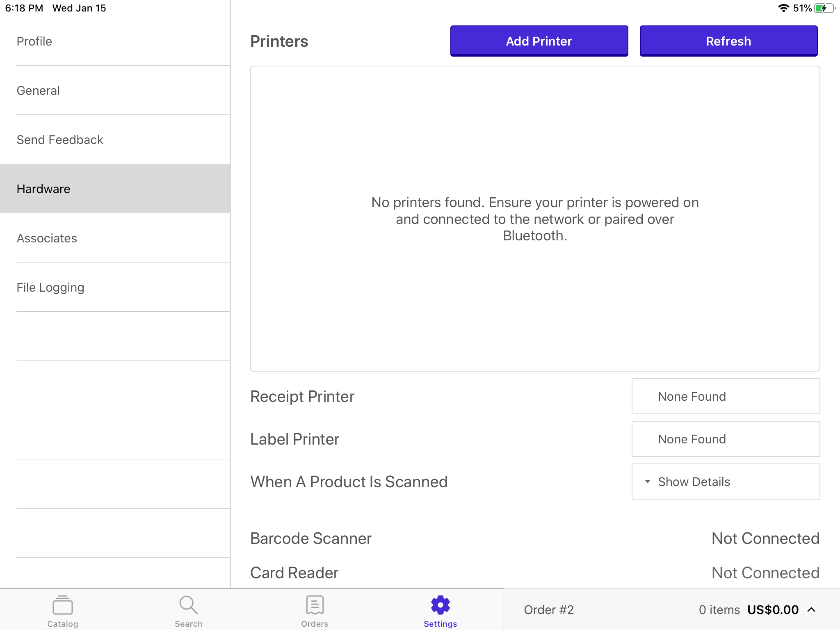The height and width of the screenshot is (630, 840).
Task: Tap Card Reader Not Connected status
Action: pyautogui.click(x=765, y=573)
